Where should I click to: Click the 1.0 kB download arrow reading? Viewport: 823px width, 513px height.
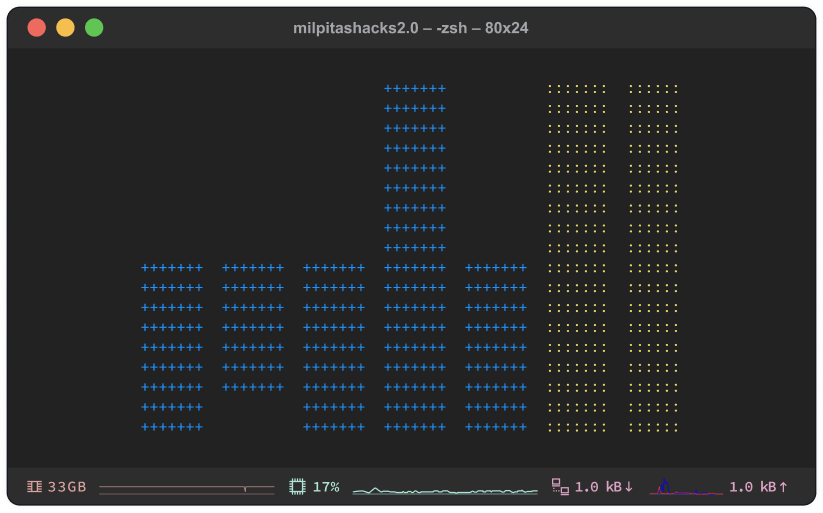[x=604, y=487]
